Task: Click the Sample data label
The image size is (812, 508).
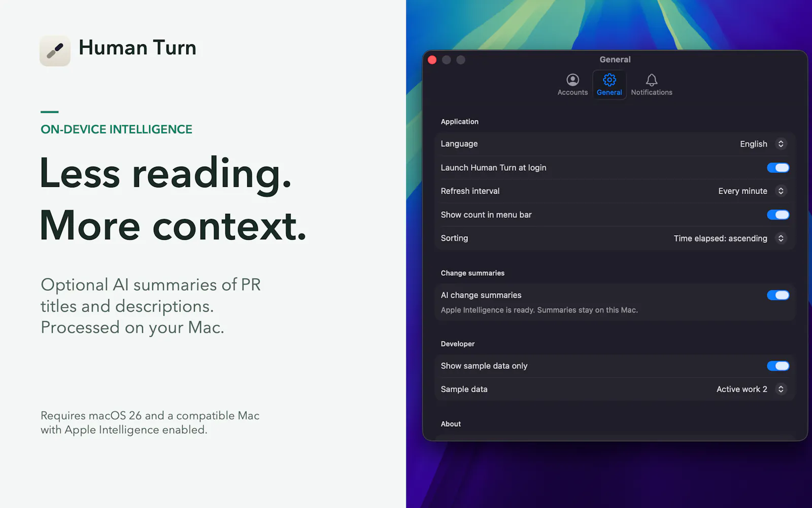Action: click(464, 389)
